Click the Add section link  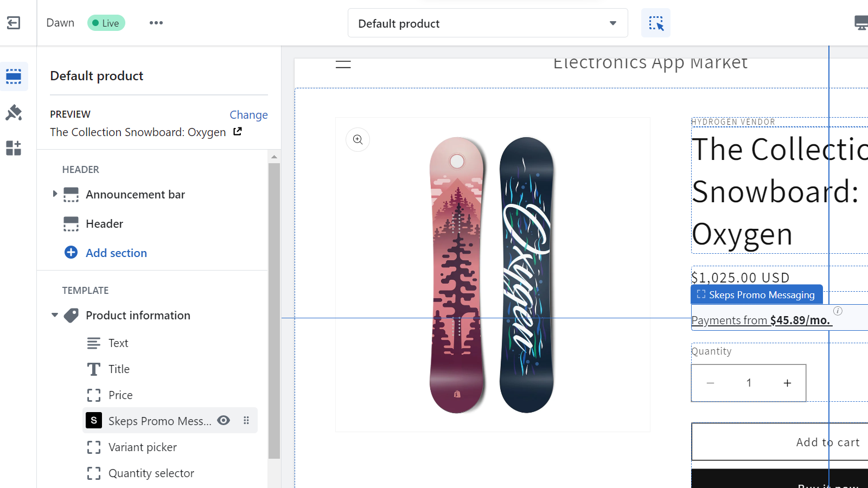pos(116,253)
